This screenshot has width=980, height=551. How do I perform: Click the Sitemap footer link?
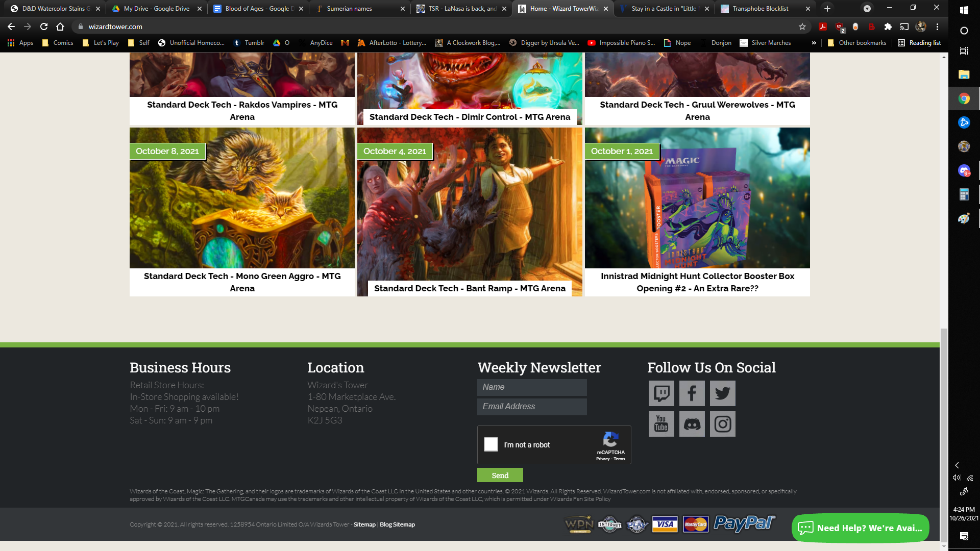pos(364,524)
